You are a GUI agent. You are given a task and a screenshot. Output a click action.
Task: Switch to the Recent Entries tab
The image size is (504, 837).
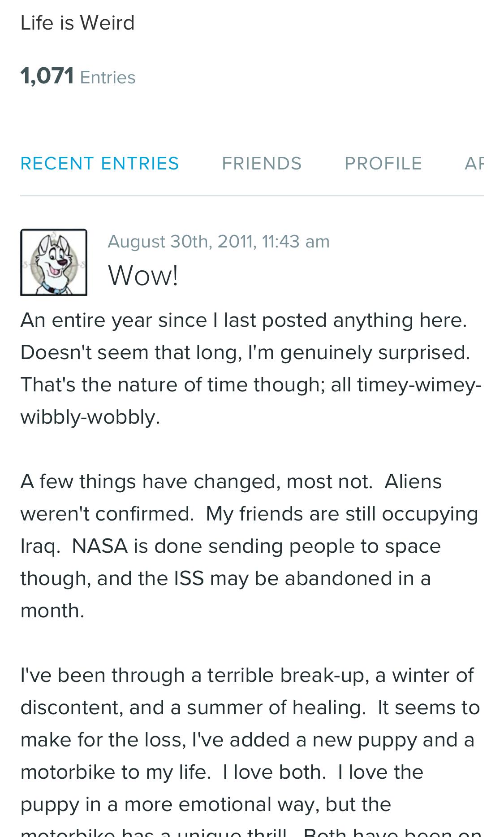point(99,164)
